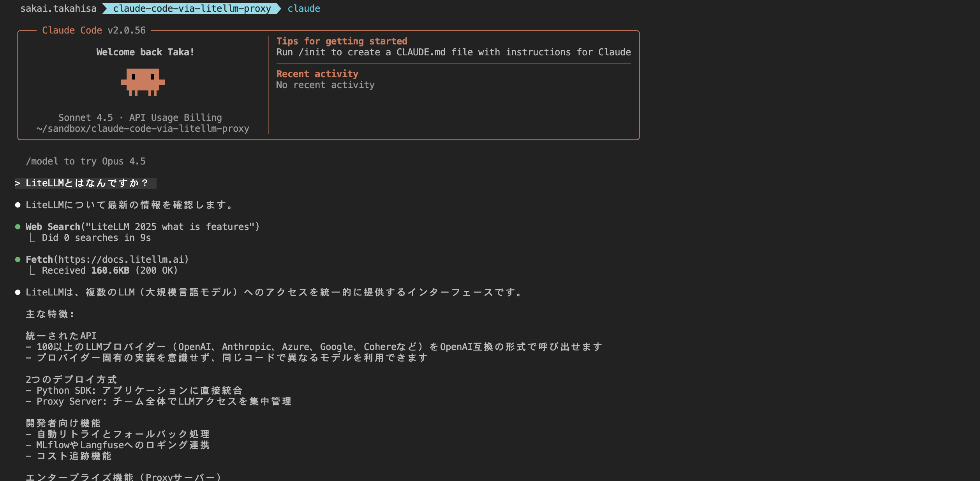The image size is (980, 481).
Task: Click the Received 160.6KB result line
Action: (110, 270)
